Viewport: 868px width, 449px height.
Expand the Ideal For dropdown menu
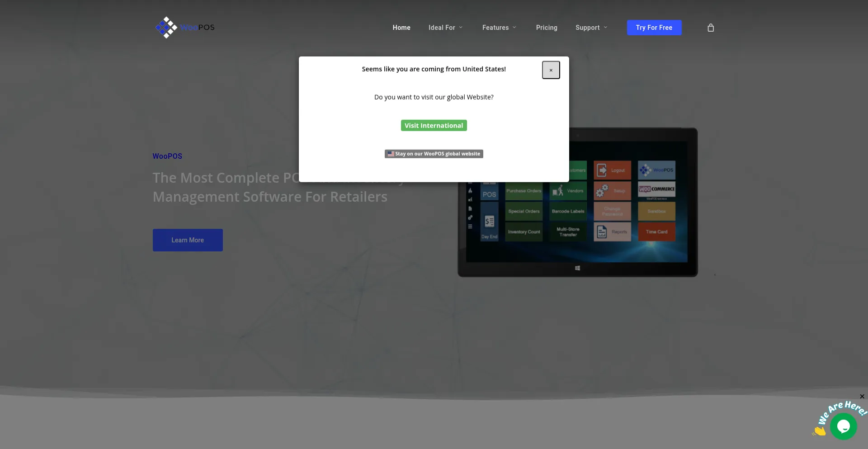click(x=446, y=28)
